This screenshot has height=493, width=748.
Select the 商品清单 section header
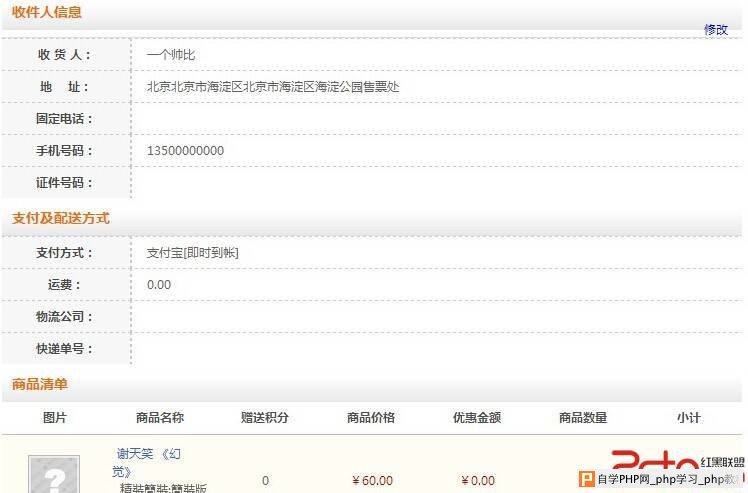click(x=40, y=384)
